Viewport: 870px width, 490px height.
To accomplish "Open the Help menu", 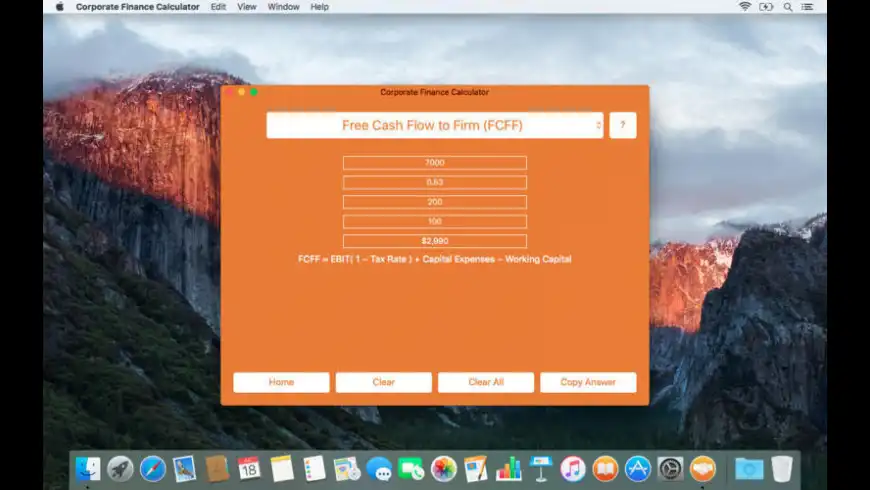I will [x=320, y=7].
